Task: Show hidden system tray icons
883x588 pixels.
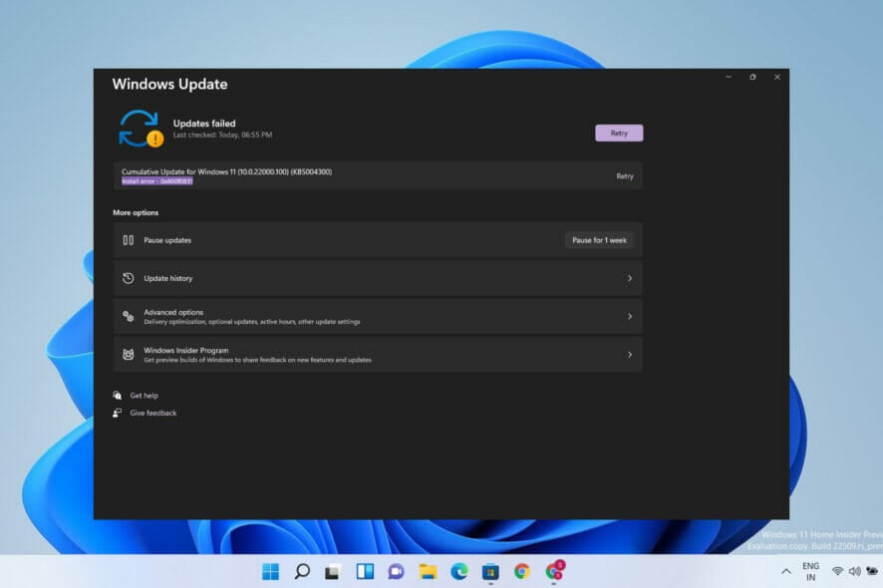Action: 785,571
